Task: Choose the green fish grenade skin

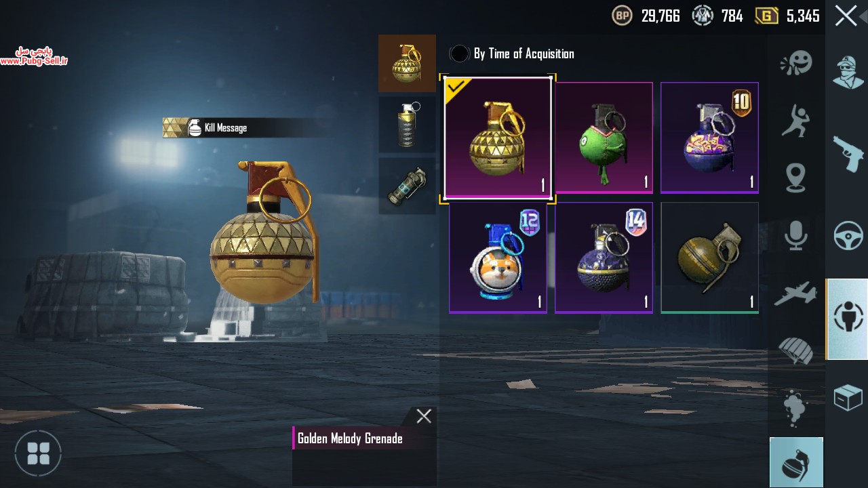Action: tap(604, 138)
